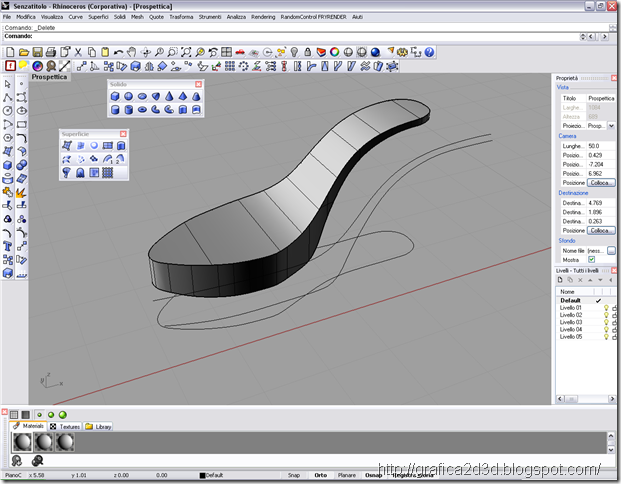Click the light bulb icon in the top toolbar

[294, 52]
